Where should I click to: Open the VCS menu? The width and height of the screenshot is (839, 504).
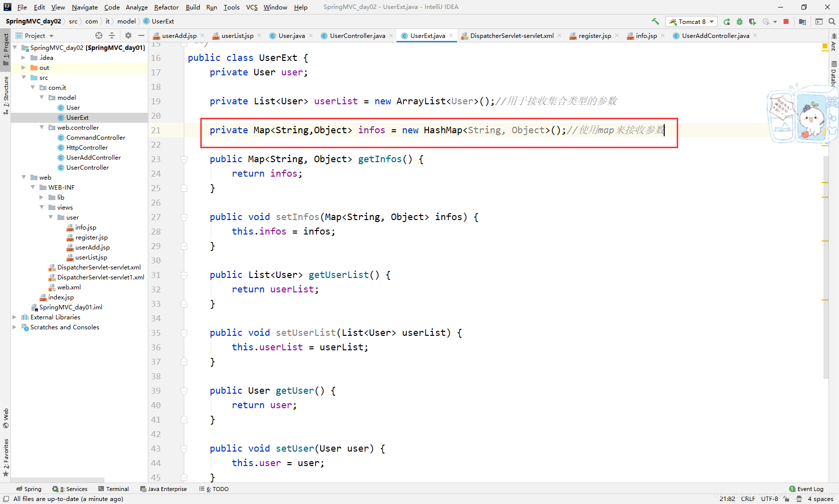click(x=252, y=7)
